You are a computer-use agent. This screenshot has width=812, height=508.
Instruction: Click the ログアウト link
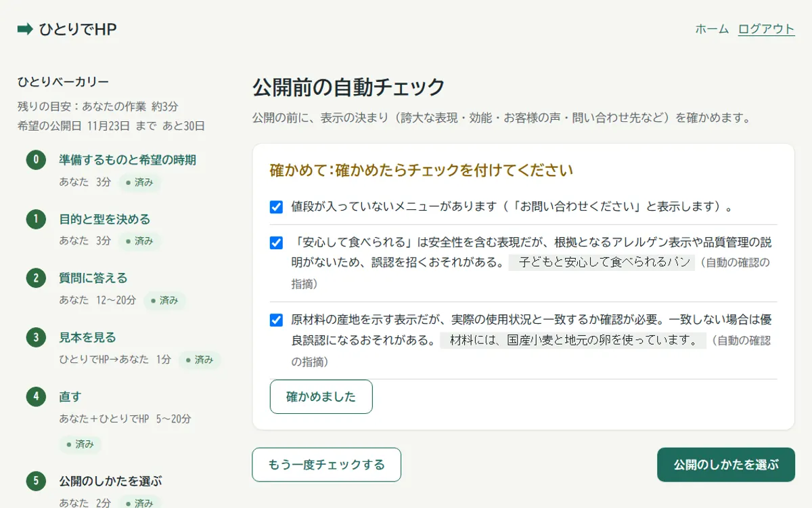coord(766,29)
